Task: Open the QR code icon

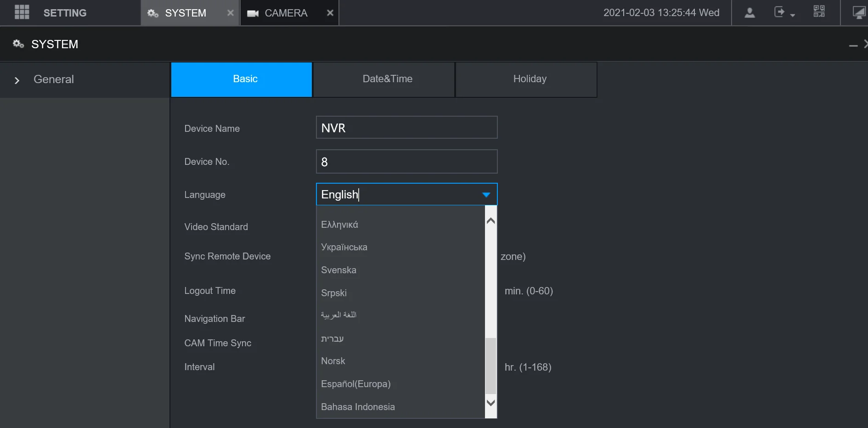Action: click(x=819, y=11)
